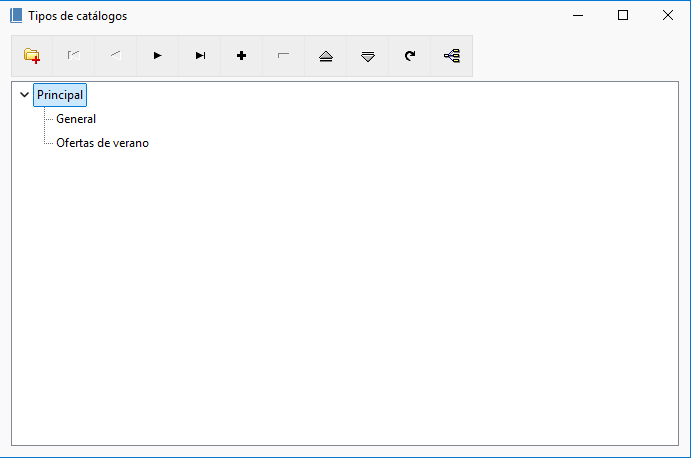The width and height of the screenshot is (691, 458).
Task: Go to first record toolbar button
Action: pos(74,56)
